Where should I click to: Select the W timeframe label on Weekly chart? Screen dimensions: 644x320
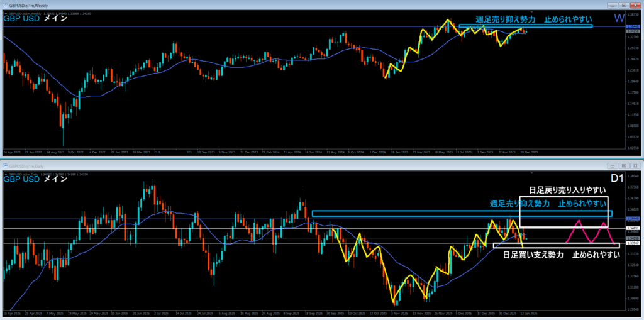tap(618, 18)
